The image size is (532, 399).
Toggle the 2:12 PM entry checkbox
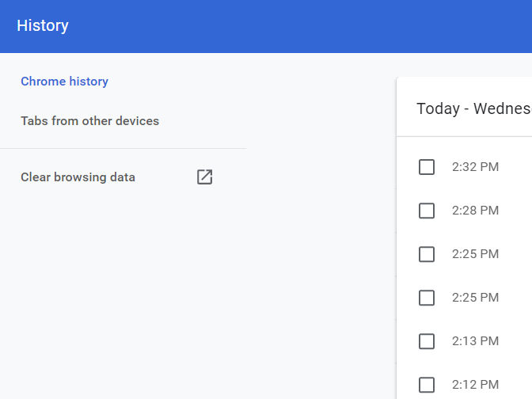427,385
